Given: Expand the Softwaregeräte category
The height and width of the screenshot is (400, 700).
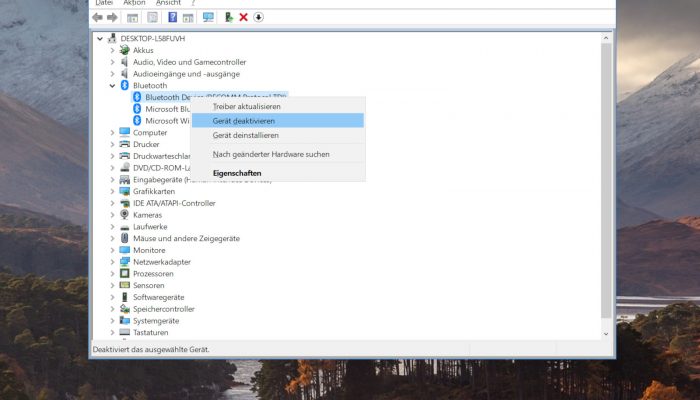Looking at the screenshot, I should (x=112, y=297).
